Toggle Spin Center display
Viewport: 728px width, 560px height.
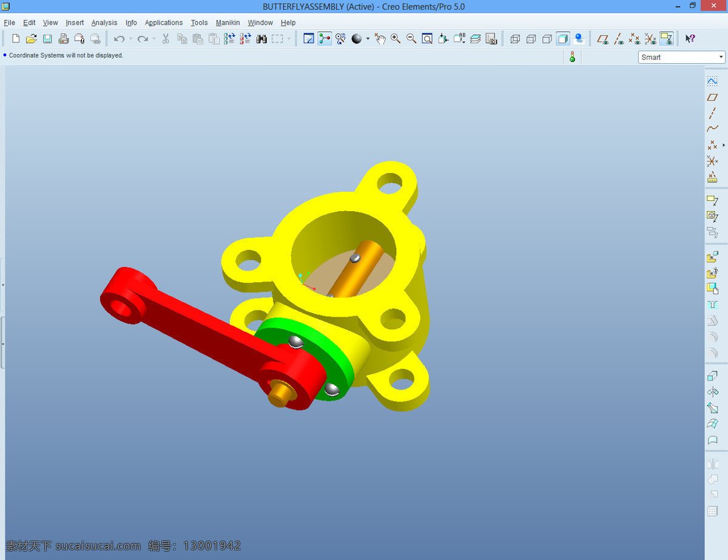coord(325,39)
